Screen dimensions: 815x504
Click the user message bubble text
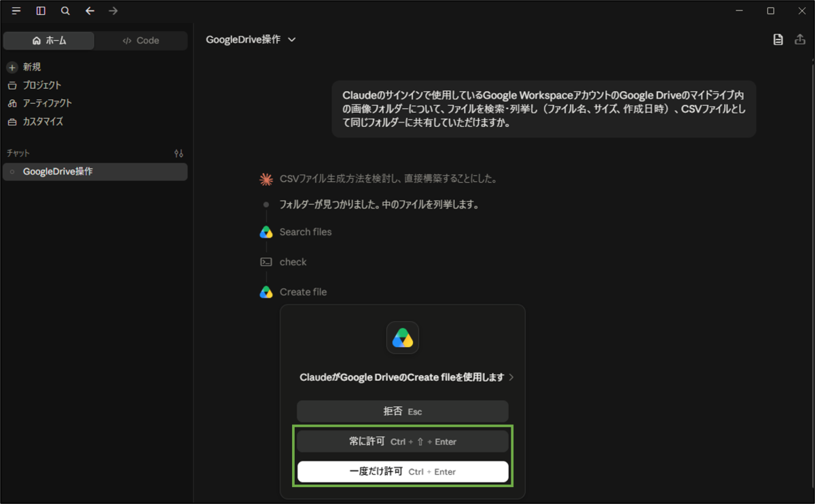pos(544,109)
